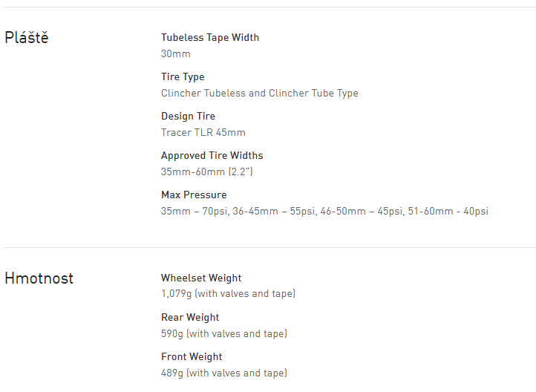Screen dimensions: 536x392
Task: Click the 590g rear weight value
Action: click(223, 333)
